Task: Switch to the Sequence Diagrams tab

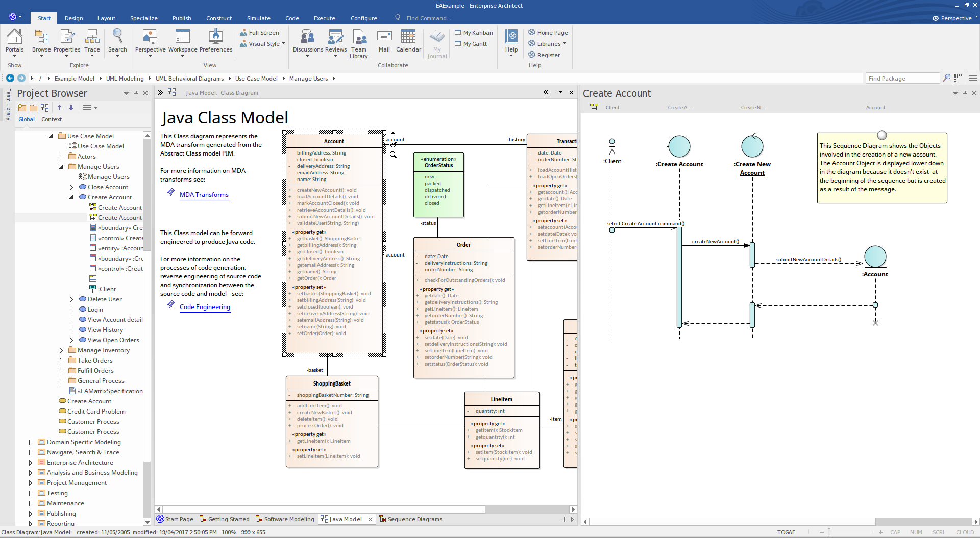Action: (x=410, y=519)
